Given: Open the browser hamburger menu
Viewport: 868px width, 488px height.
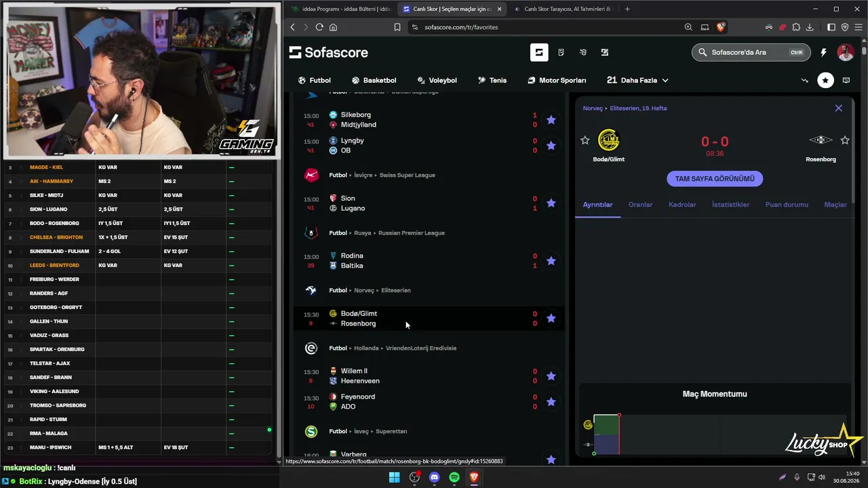Looking at the screenshot, I should (858, 27).
